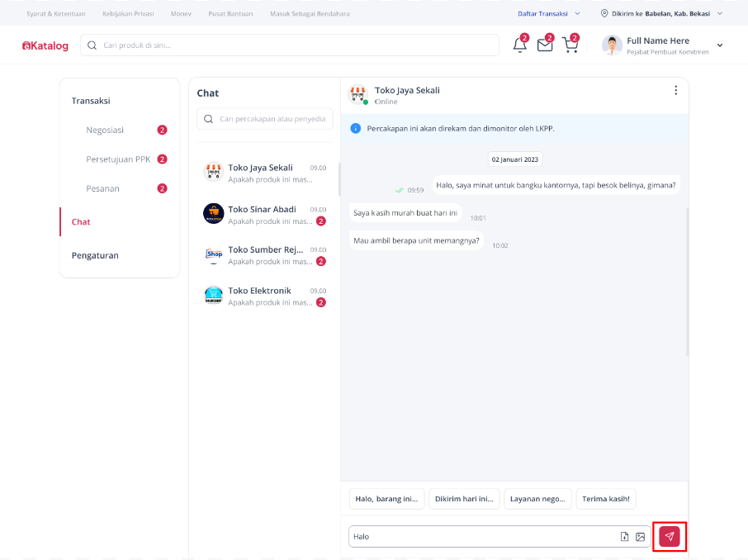This screenshot has width=748, height=560.
Task: Click the Transaksi sidebar heading
Action: pos(91,101)
